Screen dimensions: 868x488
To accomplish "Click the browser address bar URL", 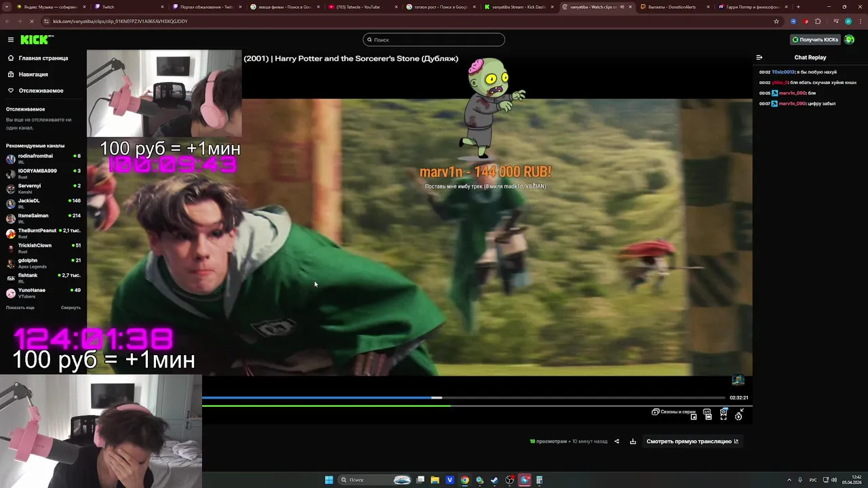I will (x=120, y=21).
